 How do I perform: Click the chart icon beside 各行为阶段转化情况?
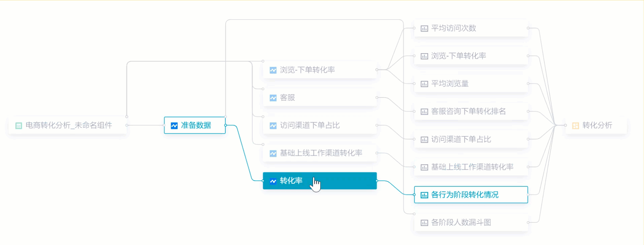coord(424,195)
